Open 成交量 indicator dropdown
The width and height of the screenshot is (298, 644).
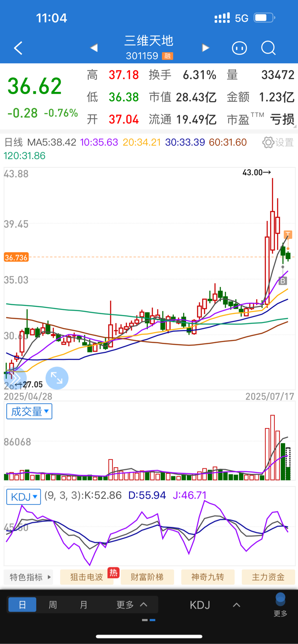29,411
